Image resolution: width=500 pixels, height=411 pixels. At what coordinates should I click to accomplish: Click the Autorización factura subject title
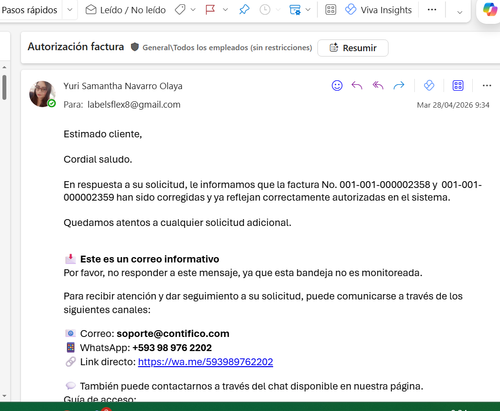point(76,47)
